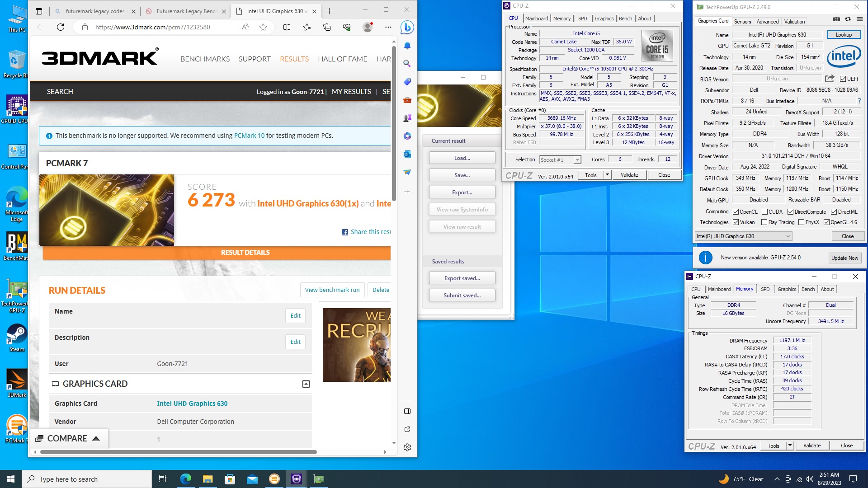Screen dimensions: 868x488
Task: Open the Edge sidebar settings gear
Action: [407, 447]
